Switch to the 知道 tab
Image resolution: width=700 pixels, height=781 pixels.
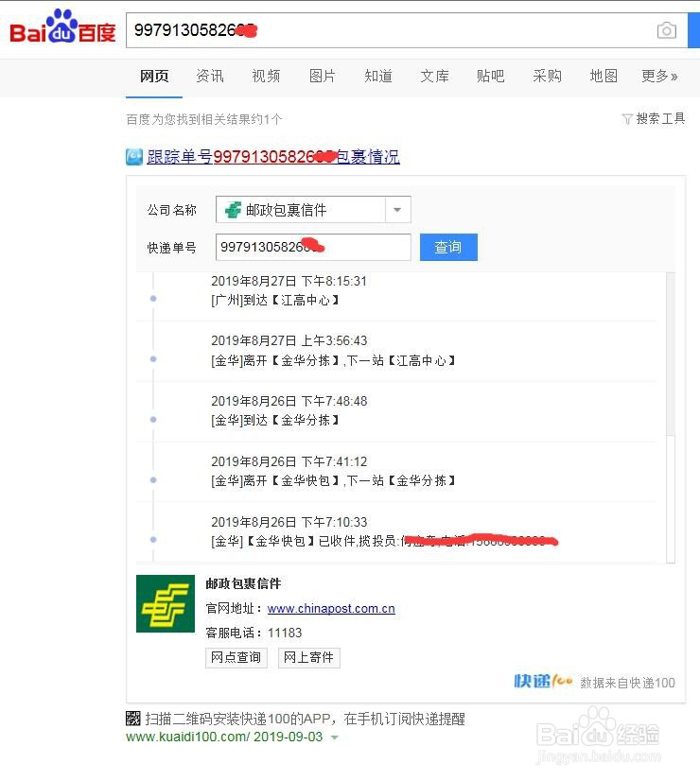point(378,77)
